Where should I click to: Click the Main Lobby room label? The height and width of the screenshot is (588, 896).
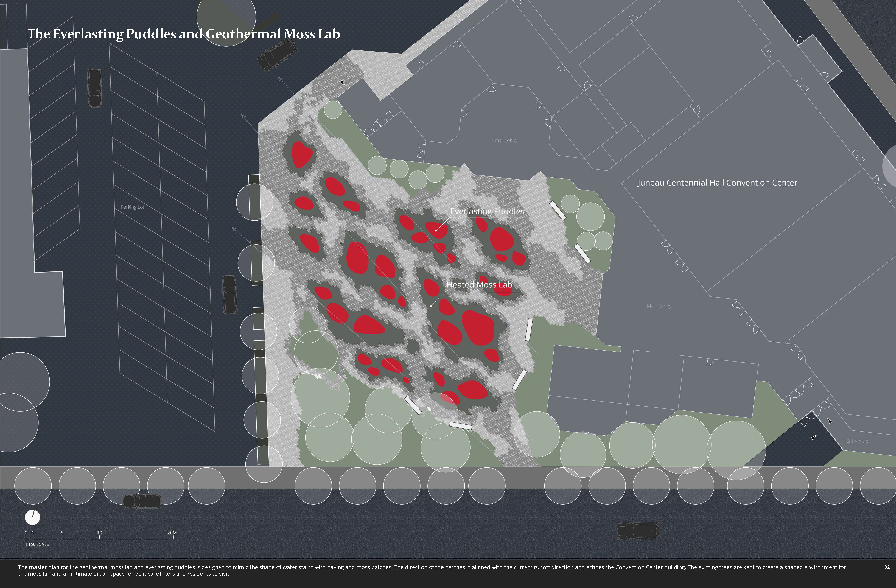pyautogui.click(x=659, y=306)
